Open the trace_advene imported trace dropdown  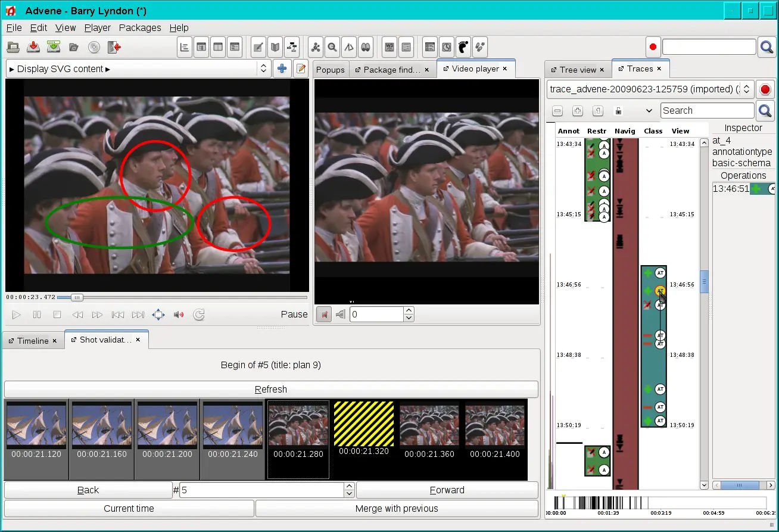(650, 89)
